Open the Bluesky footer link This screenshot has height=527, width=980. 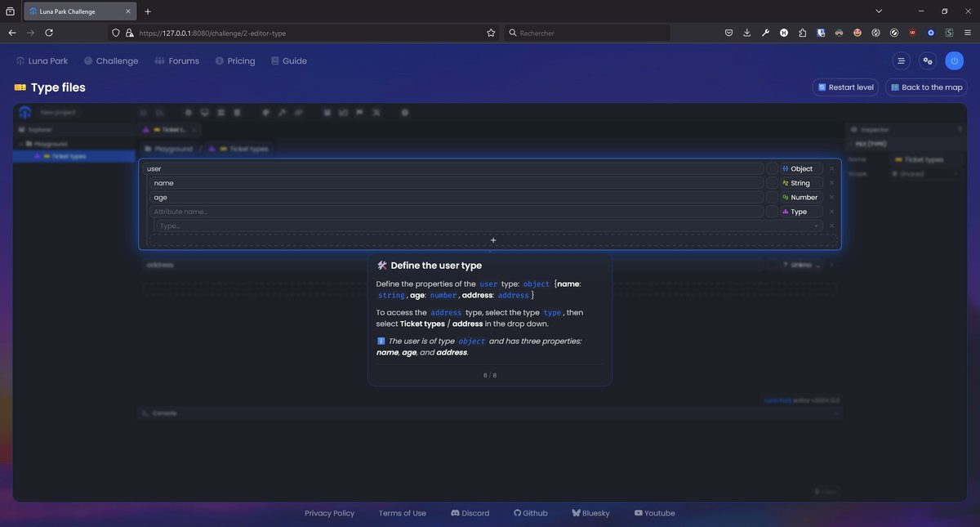coord(591,513)
